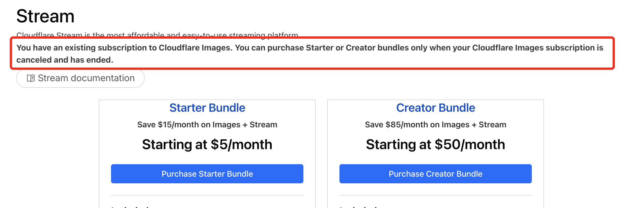The width and height of the screenshot is (644, 208).
Task: Click the cut-off heading under Creator Bundle divider
Action: point(359,207)
